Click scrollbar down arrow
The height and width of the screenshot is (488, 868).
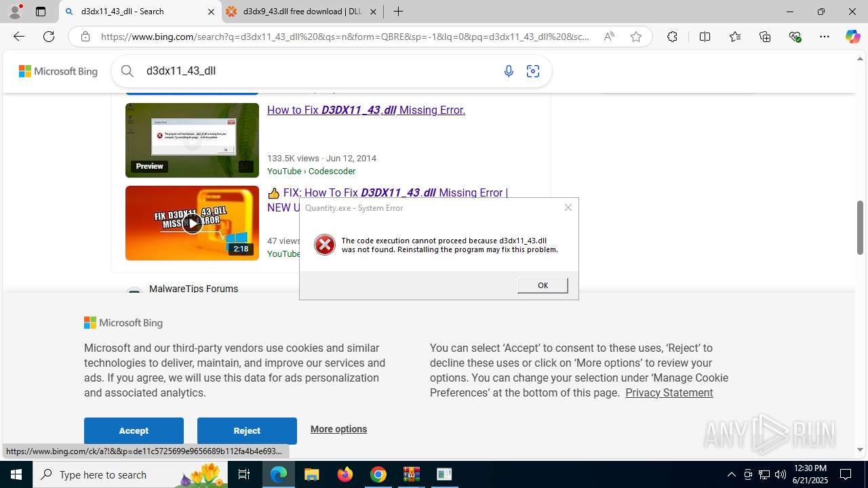861,450
